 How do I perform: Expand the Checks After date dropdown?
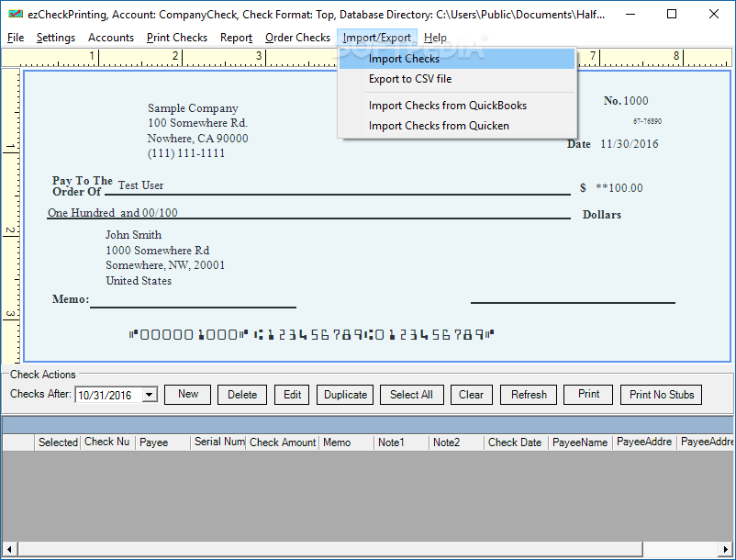pyautogui.click(x=150, y=395)
